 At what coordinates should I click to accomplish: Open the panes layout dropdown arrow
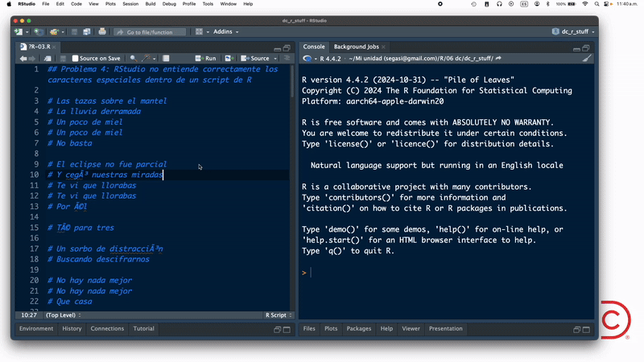[208, 32]
